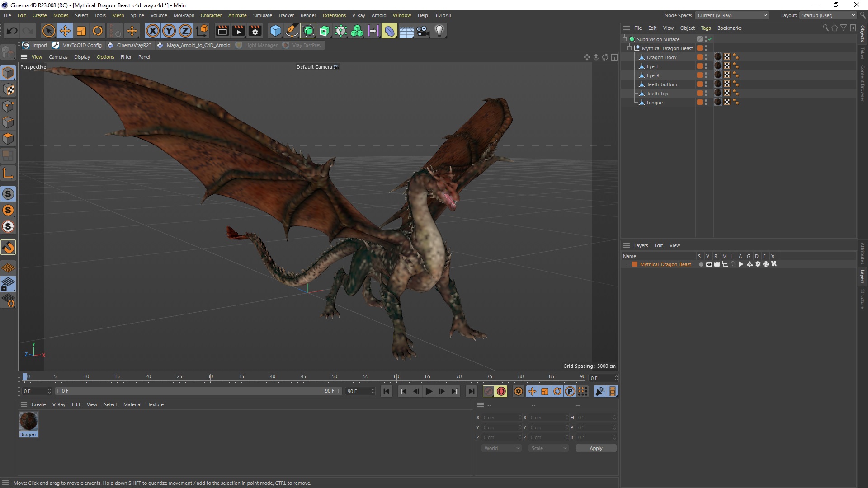868x488 pixels.
Task: Toggle Dragon_Body visibility dots
Action: tap(706, 57)
